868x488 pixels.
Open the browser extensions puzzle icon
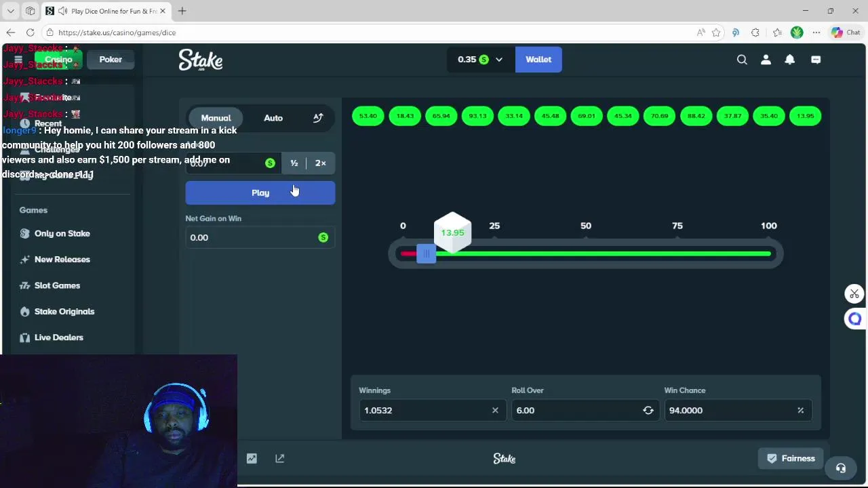[x=755, y=33]
